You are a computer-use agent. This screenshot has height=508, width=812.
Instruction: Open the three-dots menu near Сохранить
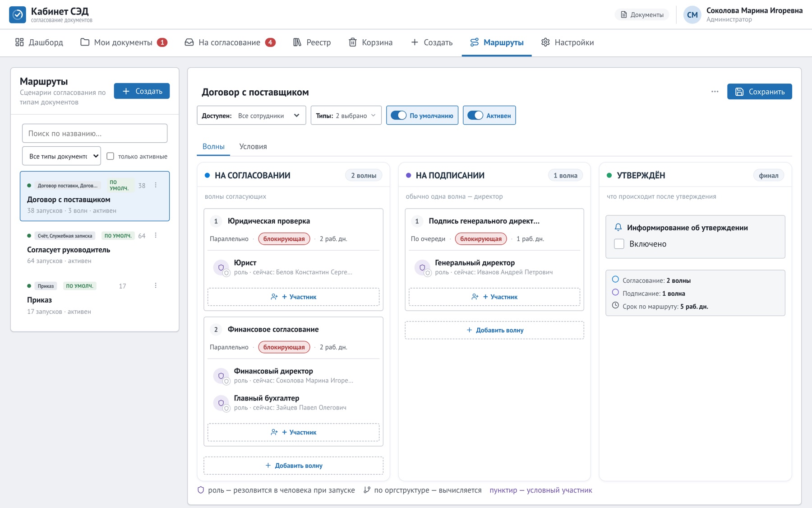point(715,92)
